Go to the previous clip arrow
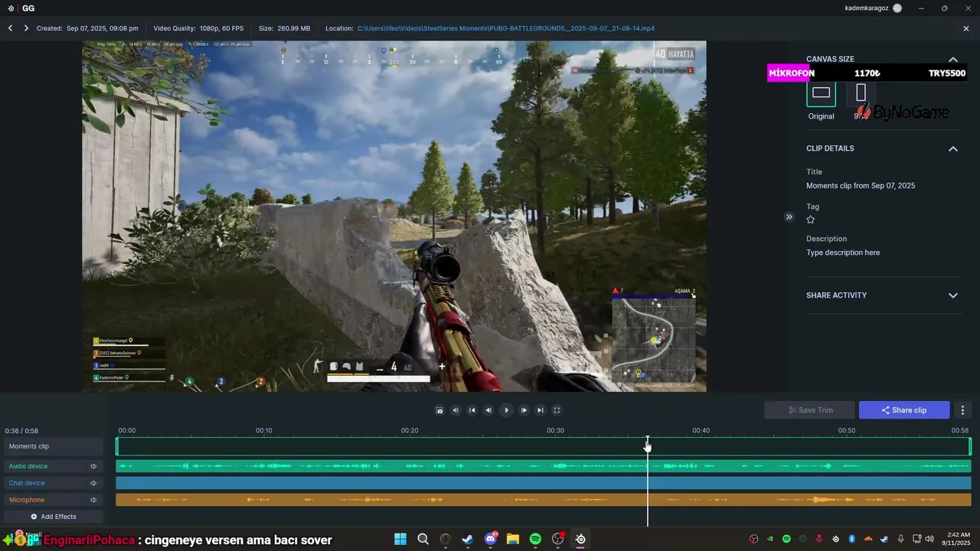Viewport: 980px width, 551px height. (10, 28)
